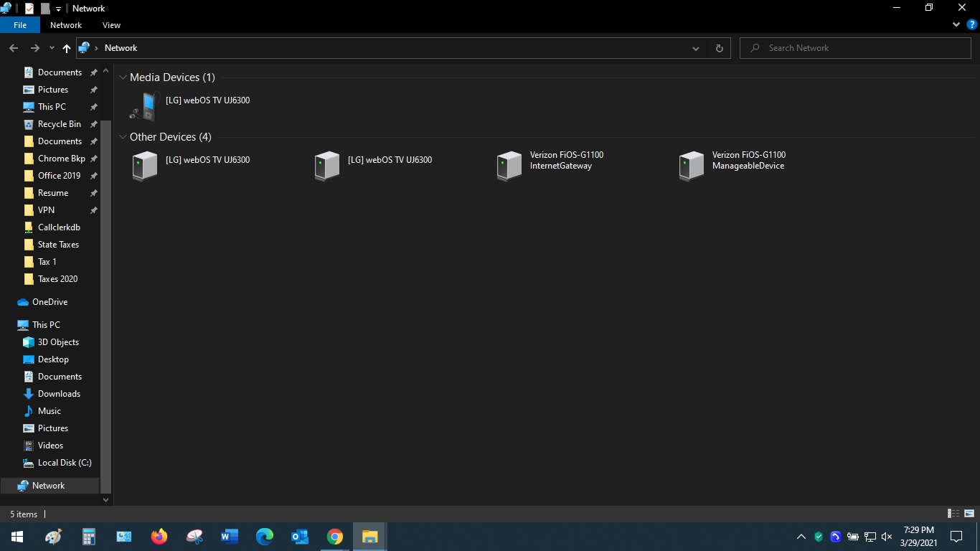
Task: Collapse the Other Devices group
Action: (123, 137)
